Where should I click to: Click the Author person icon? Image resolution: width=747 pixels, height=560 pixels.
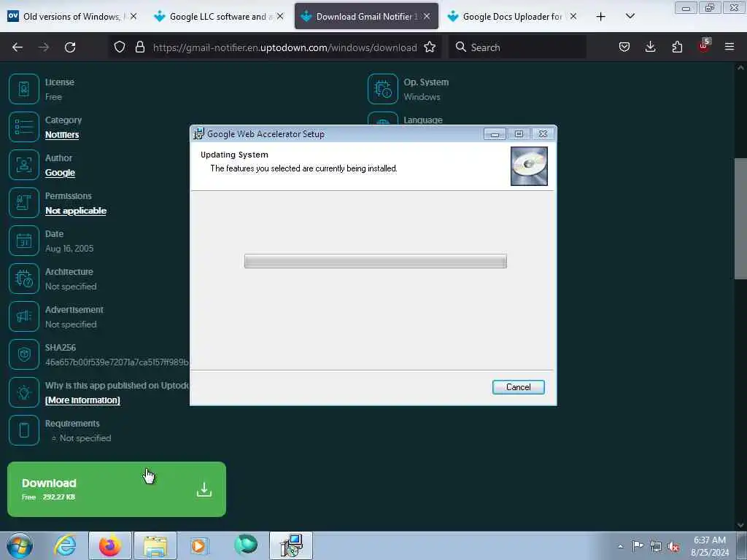(x=24, y=165)
